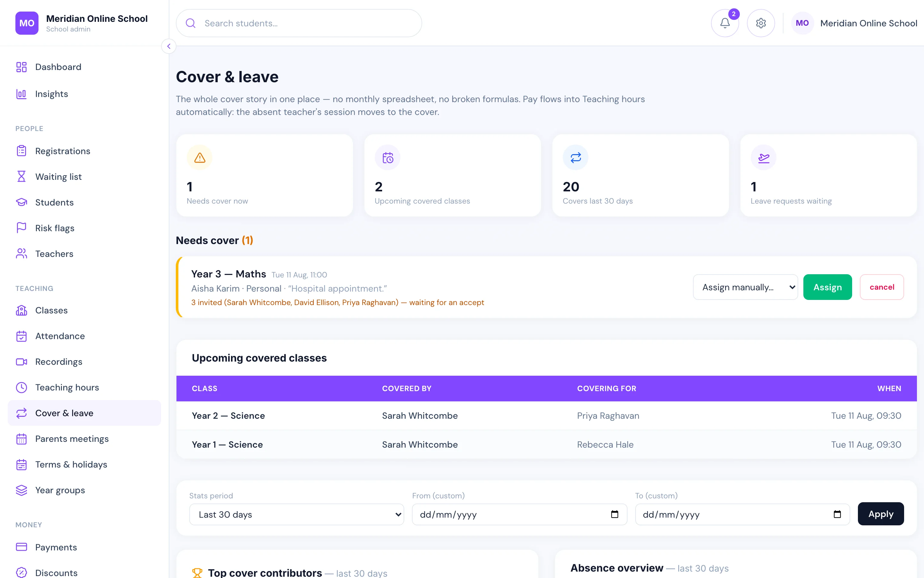The image size is (924, 578).
Task: Click the Teaching hours clock icon
Action: [x=21, y=387]
